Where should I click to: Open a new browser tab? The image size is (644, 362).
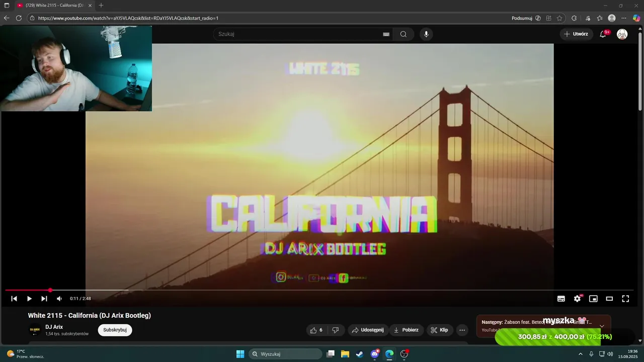[x=101, y=5]
